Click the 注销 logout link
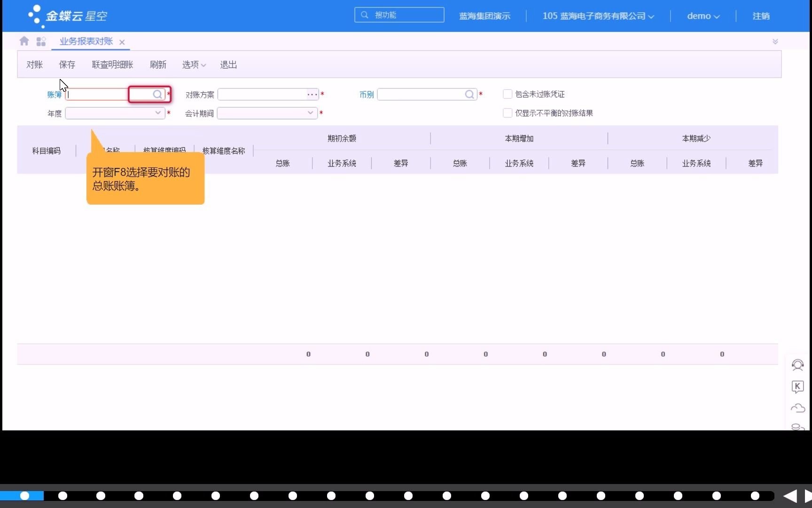Screen dimensions: 812x508 [x=761, y=16]
